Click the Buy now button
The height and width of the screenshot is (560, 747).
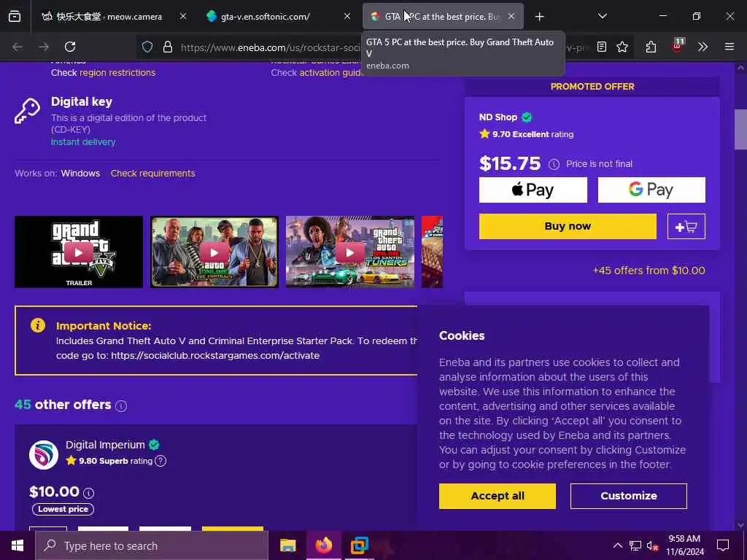[568, 226]
